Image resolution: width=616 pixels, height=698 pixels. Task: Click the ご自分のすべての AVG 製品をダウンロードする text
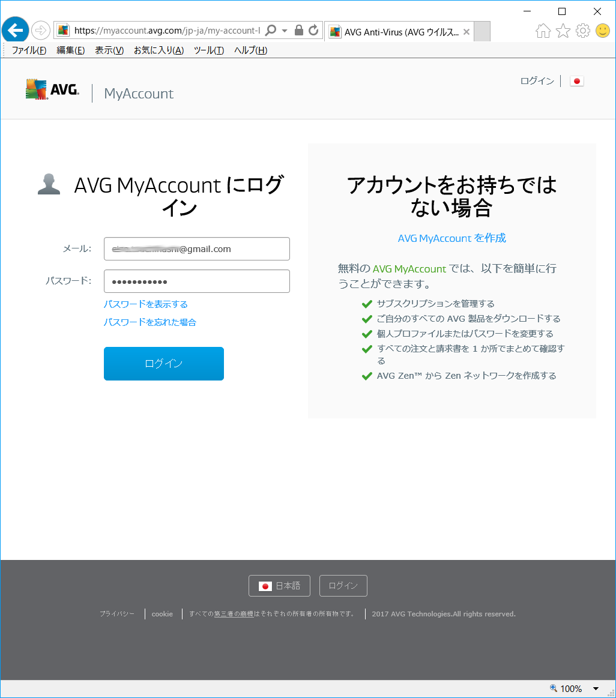[468, 319]
